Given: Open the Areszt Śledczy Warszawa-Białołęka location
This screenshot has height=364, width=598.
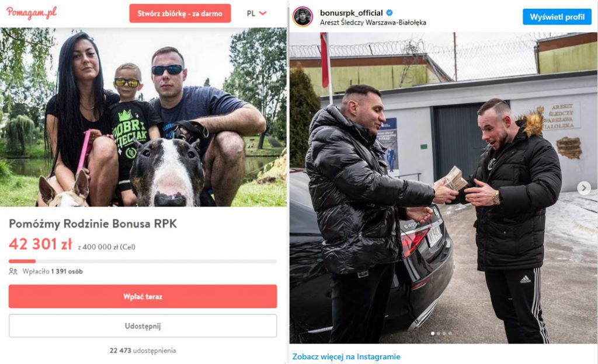Looking at the screenshot, I should click(x=373, y=23).
